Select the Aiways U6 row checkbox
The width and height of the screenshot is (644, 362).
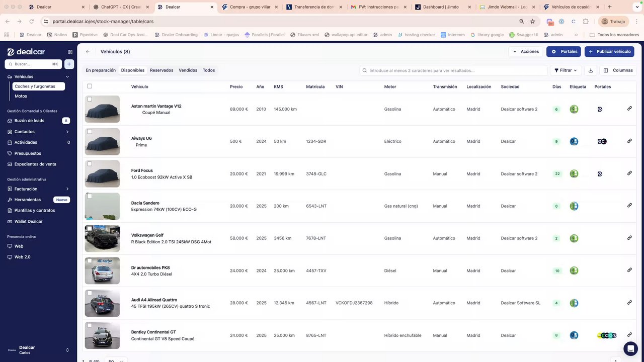click(90, 131)
